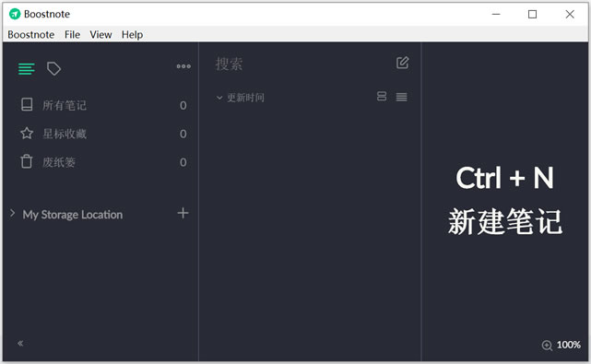The width and height of the screenshot is (591, 364).
Task: Open the three-dot options menu in sidebar
Action: point(183,66)
